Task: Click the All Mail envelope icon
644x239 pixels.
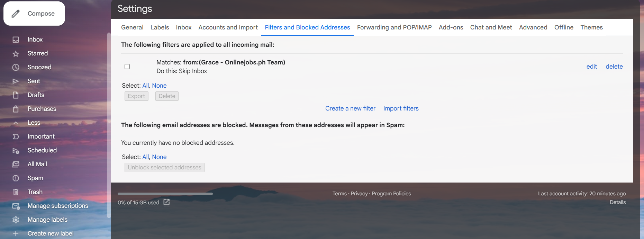Action: 16,164
